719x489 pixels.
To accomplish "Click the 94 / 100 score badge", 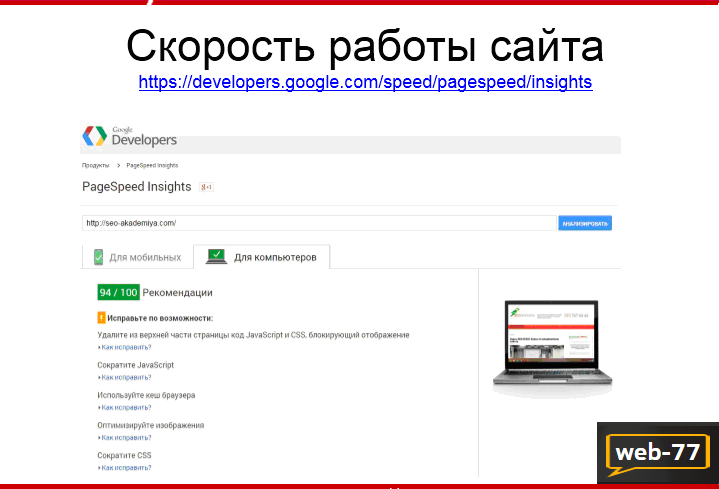I will click(x=118, y=293).
